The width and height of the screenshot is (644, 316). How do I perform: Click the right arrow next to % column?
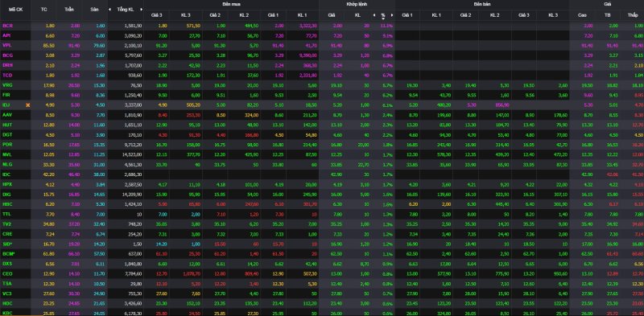pyautogui.click(x=392, y=15)
